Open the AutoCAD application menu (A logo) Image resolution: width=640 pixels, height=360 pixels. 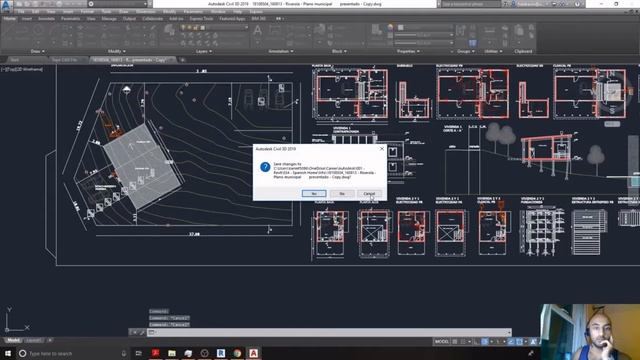(x=6, y=6)
